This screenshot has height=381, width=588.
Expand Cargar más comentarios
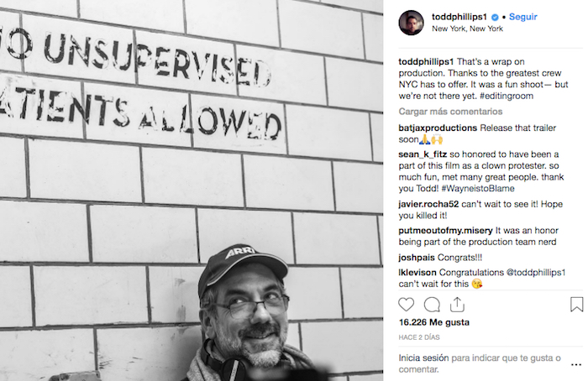tap(444, 112)
